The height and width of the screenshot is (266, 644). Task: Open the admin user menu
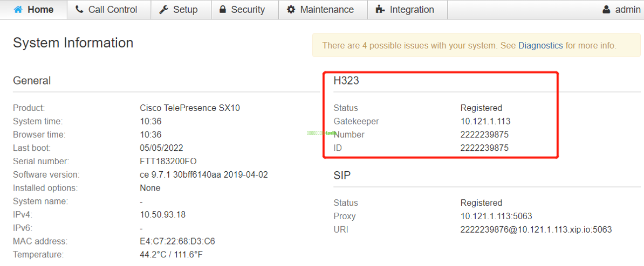[x=627, y=10]
